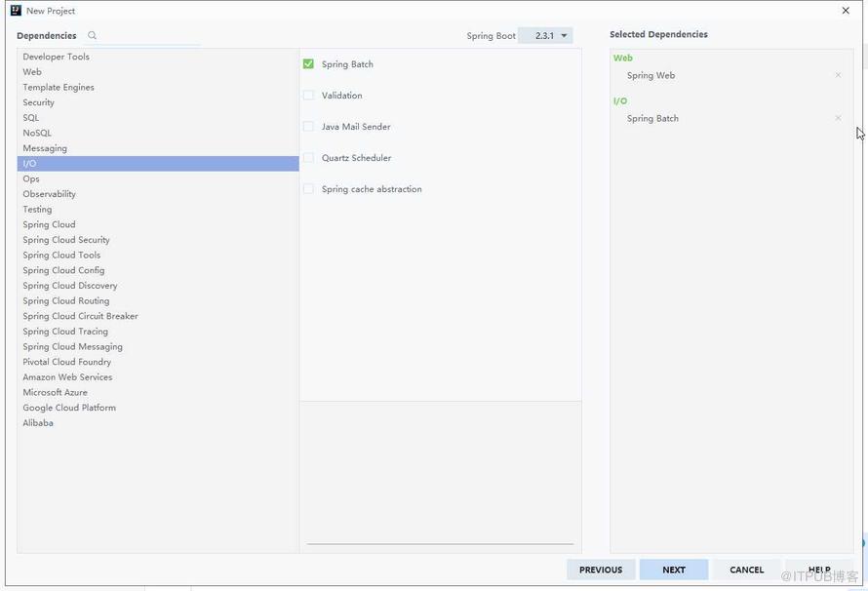Click the CANCEL button
The height and width of the screenshot is (591, 868).
747,570
